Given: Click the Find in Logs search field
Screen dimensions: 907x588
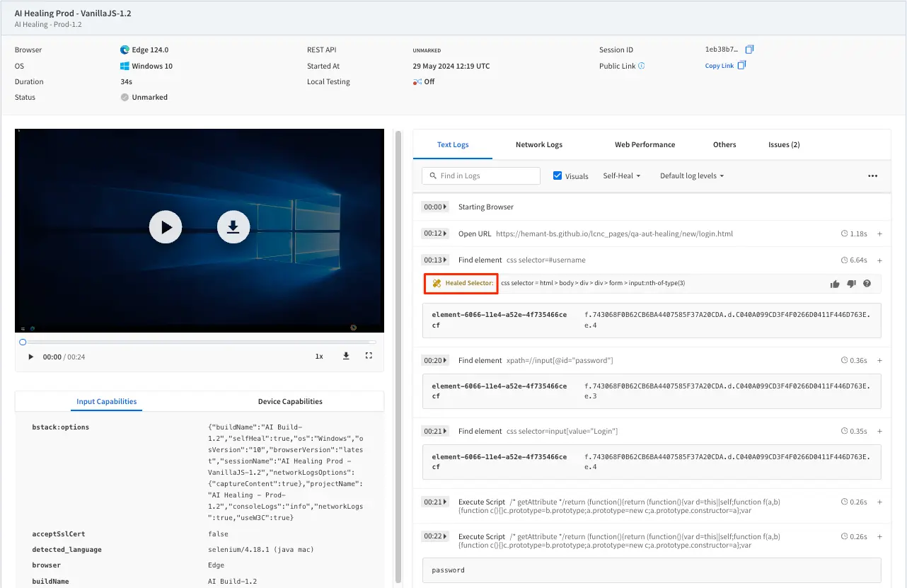Looking at the screenshot, I should click(x=481, y=175).
